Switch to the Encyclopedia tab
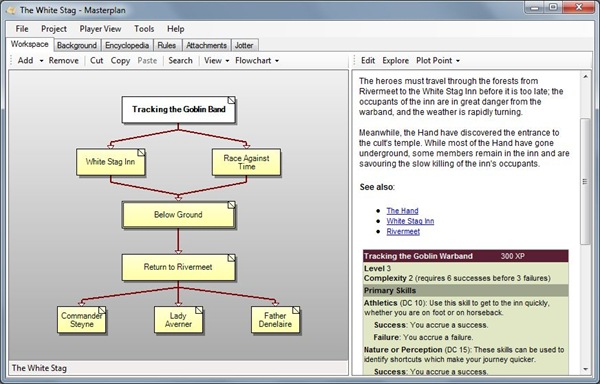Image resolution: width=600 pixels, height=384 pixels. pyautogui.click(x=127, y=45)
